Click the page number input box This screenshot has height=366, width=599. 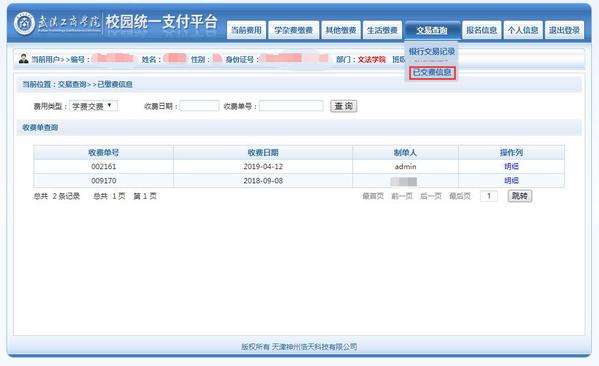[489, 196]
